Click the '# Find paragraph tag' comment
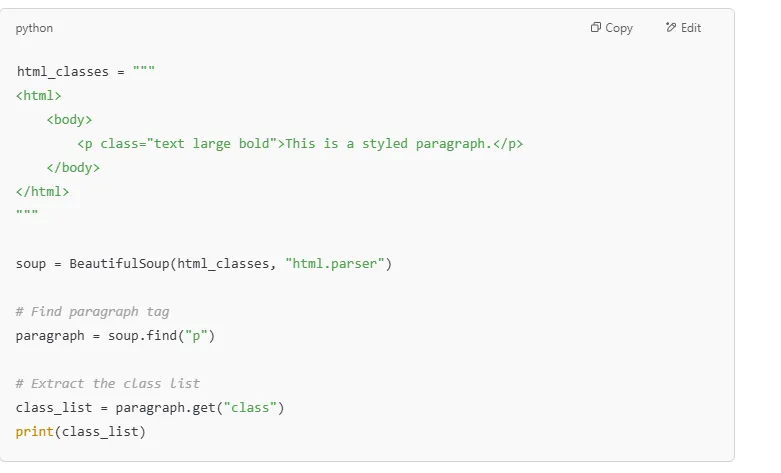 92,312
